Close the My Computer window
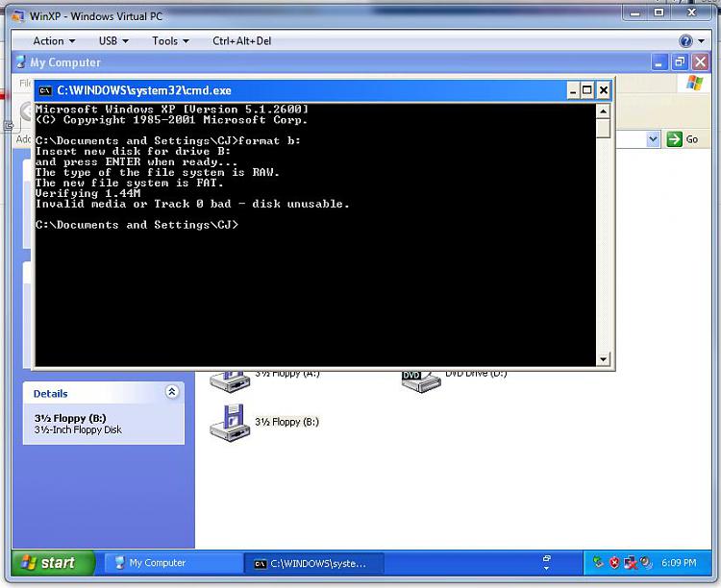Screen dimensions: 721x588 (x=700, y=62)
